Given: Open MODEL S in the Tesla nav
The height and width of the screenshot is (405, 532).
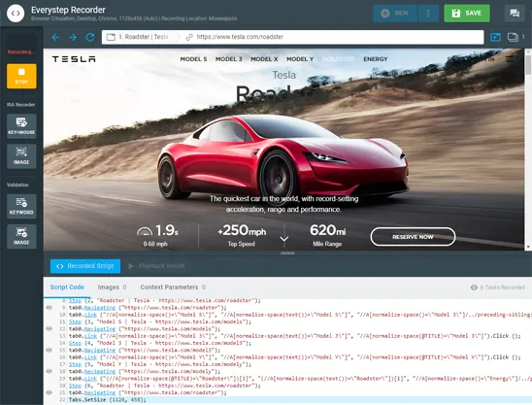Looking at the screenshot, I should point(193,59).
